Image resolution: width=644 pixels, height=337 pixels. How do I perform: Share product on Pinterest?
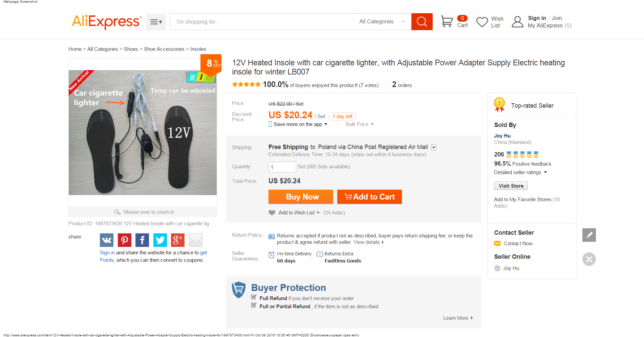click(125, 240)
